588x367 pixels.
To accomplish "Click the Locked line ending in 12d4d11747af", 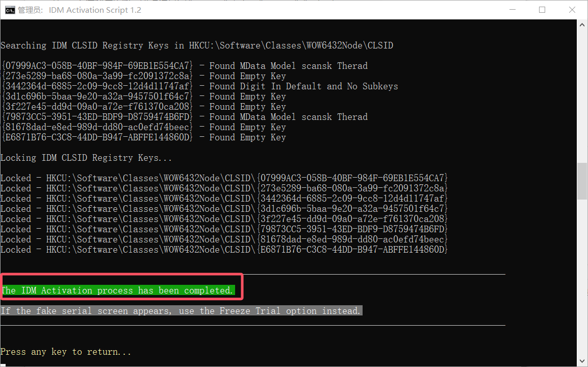I will pos(224,199).
